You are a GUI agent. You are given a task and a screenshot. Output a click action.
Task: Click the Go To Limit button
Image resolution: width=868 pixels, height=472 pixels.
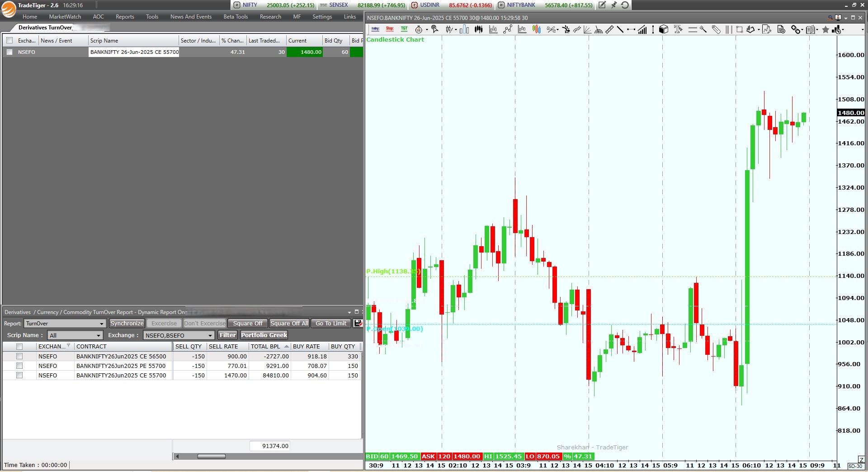(x=331, y=323)
